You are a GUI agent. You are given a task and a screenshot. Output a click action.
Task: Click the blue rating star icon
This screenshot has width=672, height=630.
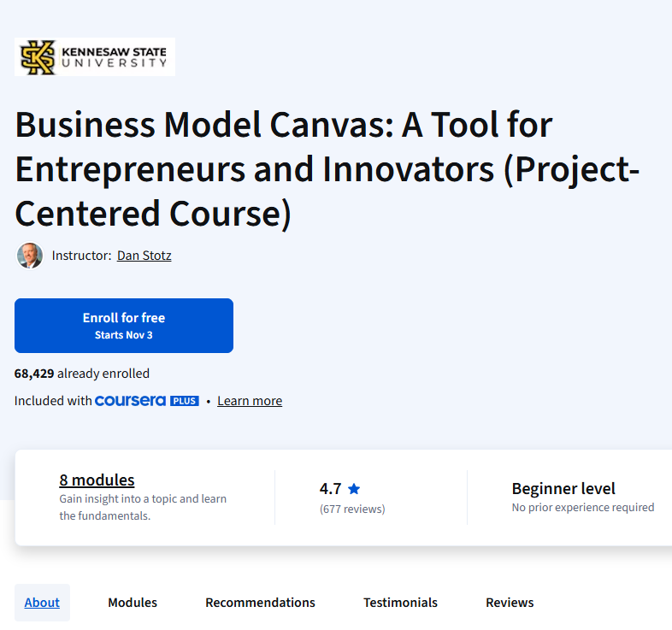pos(354,489)
